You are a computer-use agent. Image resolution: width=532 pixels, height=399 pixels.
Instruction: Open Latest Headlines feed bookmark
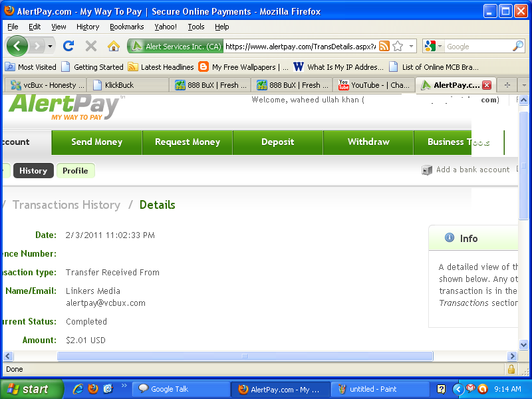click(161, 67)
